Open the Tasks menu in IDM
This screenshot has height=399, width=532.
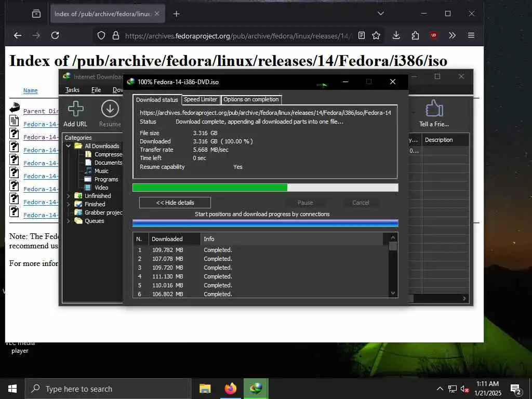pos(72,90)
